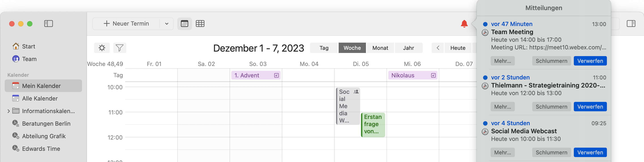Image resolution: width=644 pixels, height=162 pixels.
Task: Toggle the left sidebar panel icon
Action: [x=49, y=24]
